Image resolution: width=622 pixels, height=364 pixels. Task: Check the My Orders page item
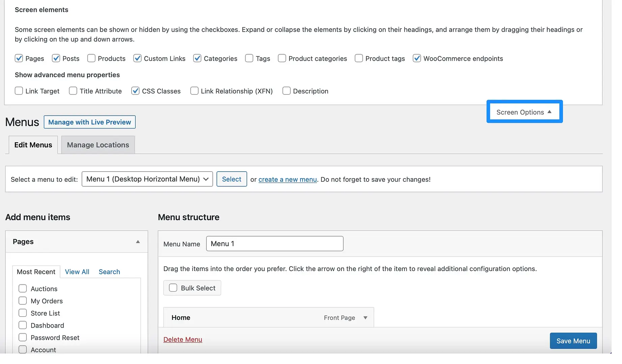pos(23,300)
